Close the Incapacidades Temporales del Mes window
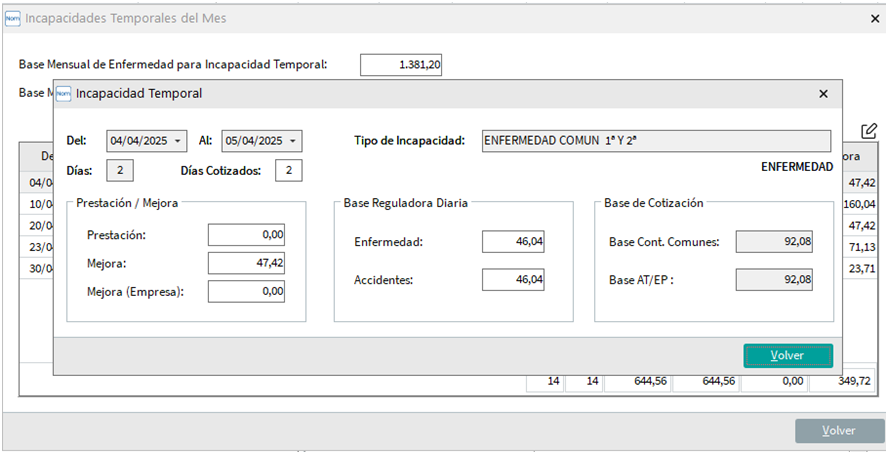Image resolution: width=888 pixels, height=454 pixels. pyautogui.click(x=873, y=17)
